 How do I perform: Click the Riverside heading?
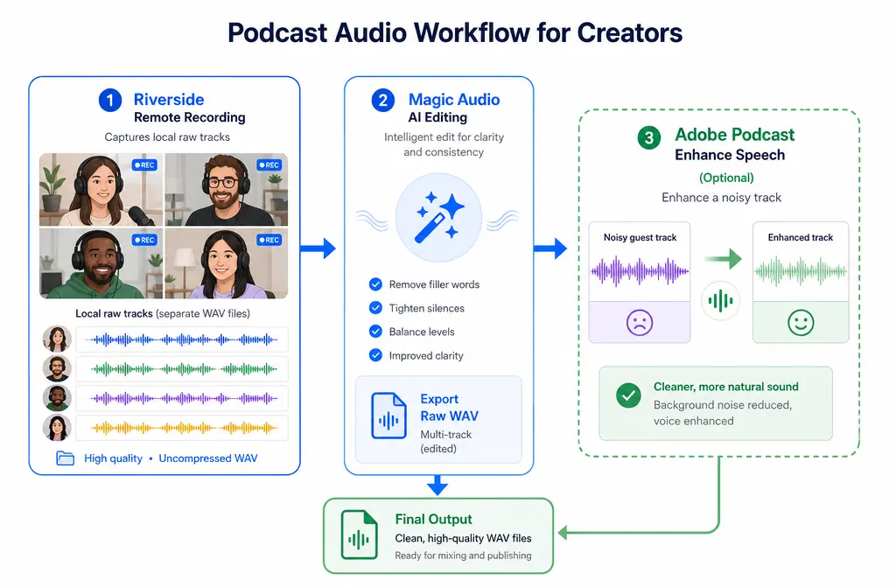point(169,100)
